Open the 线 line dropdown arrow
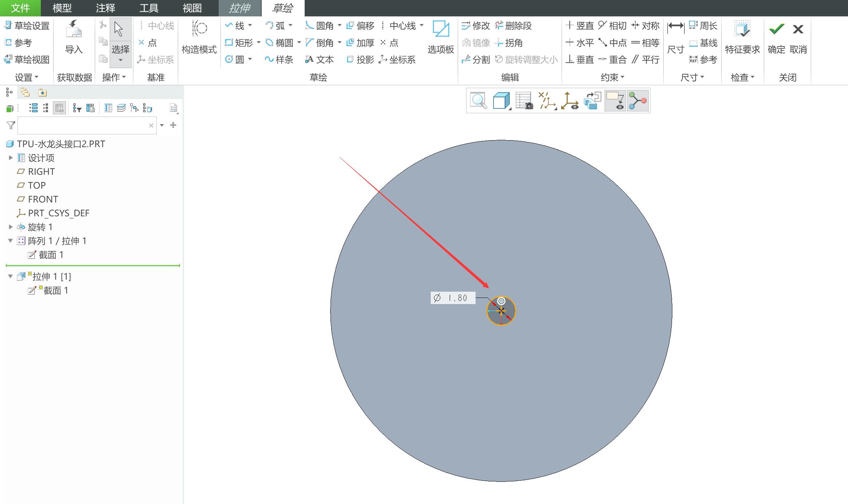This screenshot has width=848, height=504. tap(250, 25)
